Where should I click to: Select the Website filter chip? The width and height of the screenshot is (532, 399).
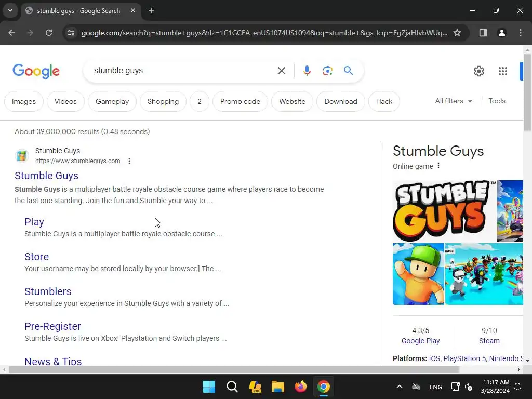pos(292,101)
